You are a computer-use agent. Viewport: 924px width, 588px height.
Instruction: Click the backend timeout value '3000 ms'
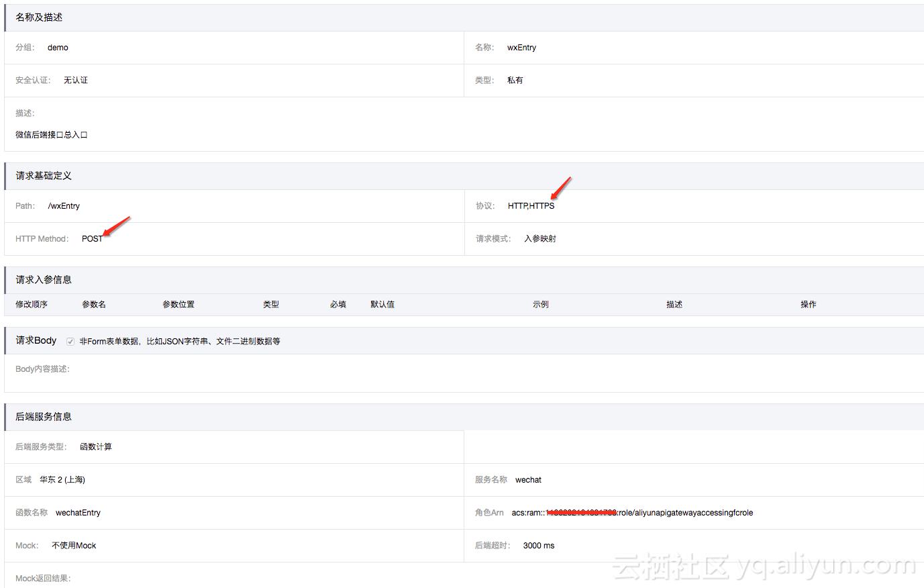pyautogui.click(x=539, y=546)
